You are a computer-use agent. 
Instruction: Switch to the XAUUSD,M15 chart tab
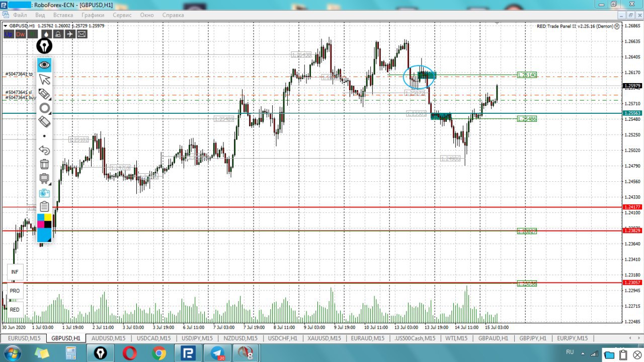(325, 338)
